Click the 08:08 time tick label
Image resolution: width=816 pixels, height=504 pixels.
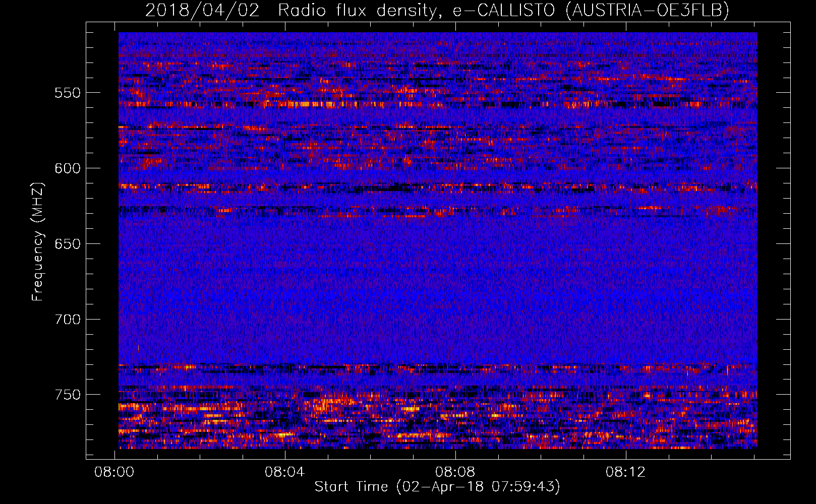click(x=455, y=472)
